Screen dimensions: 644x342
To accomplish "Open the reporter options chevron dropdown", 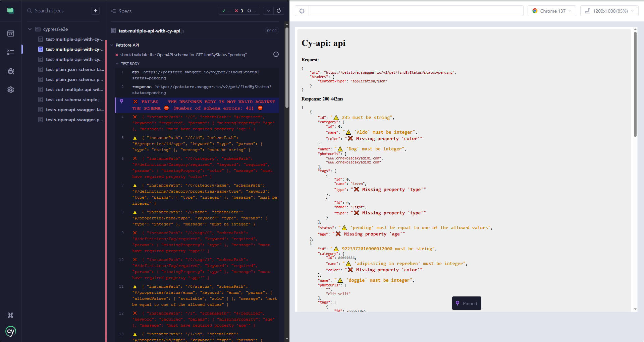I will [x=268, y=11].
